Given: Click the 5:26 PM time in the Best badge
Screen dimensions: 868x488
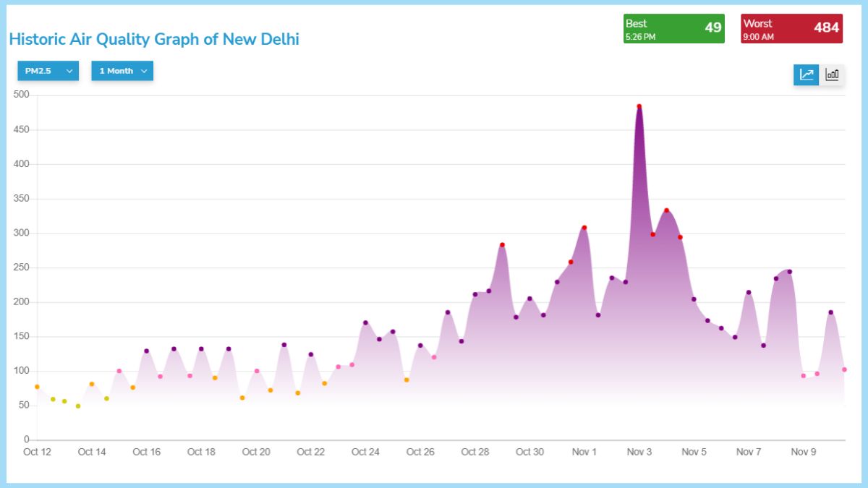Looking at the screenshot, I should pos(639,35).
